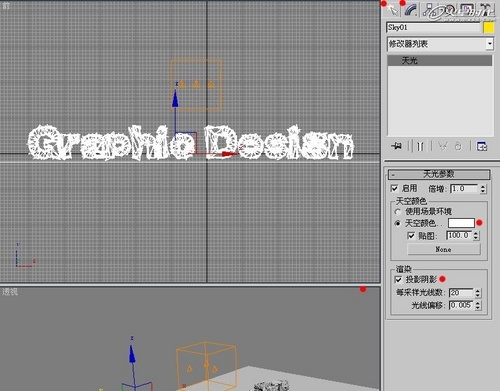Click the orange skylight box in perspective view
This screenshot has width=500, height=391.
tap(207, 365)
